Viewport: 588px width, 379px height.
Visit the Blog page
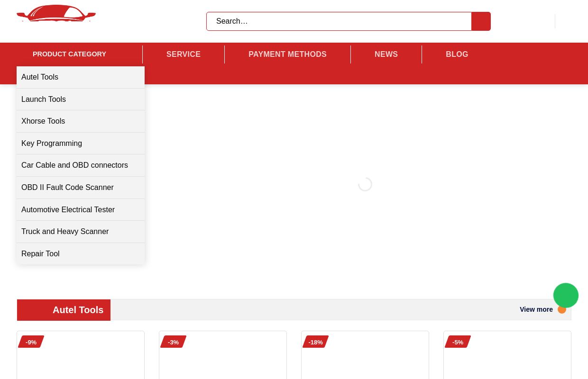click(457, 54)
